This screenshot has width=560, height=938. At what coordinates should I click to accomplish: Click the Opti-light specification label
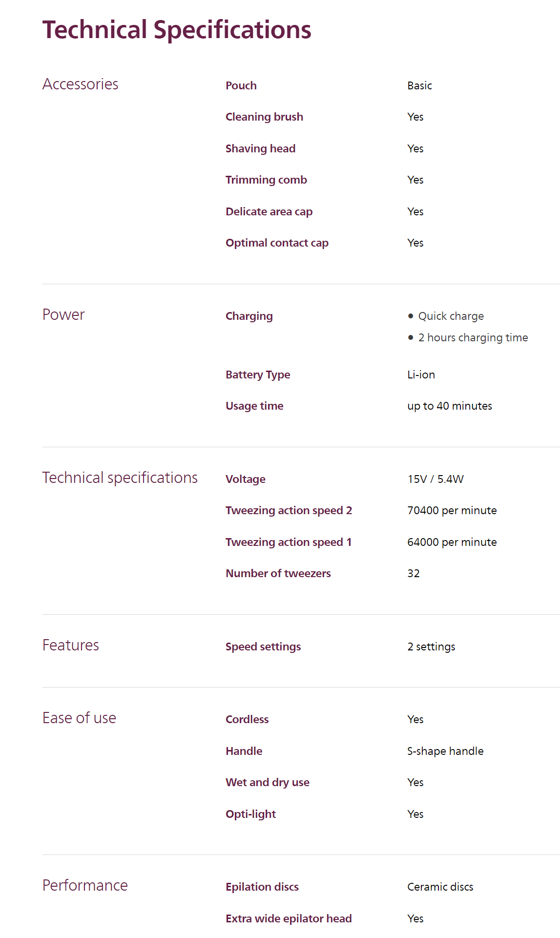pyautogui.click(x=250, y=814)
